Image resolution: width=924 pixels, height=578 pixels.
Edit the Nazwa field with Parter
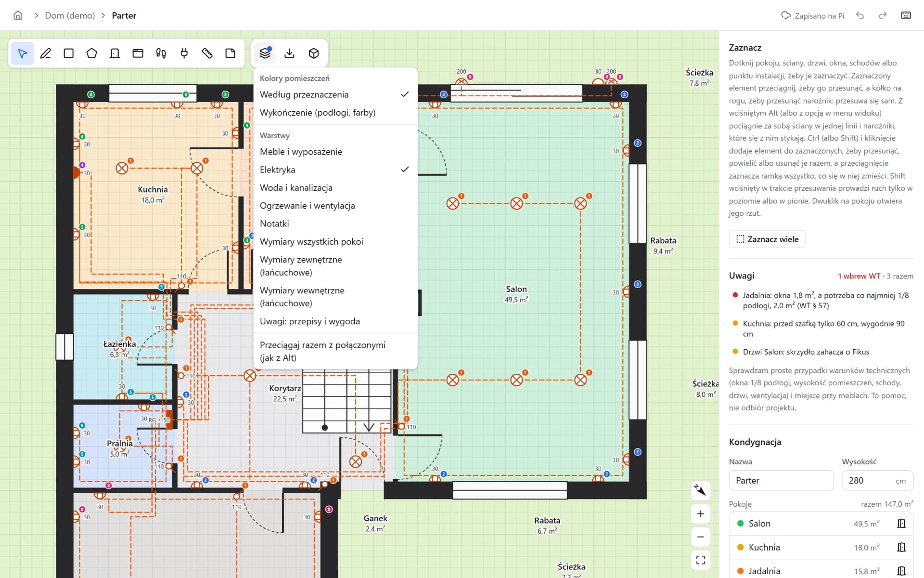tap(781, 481)
